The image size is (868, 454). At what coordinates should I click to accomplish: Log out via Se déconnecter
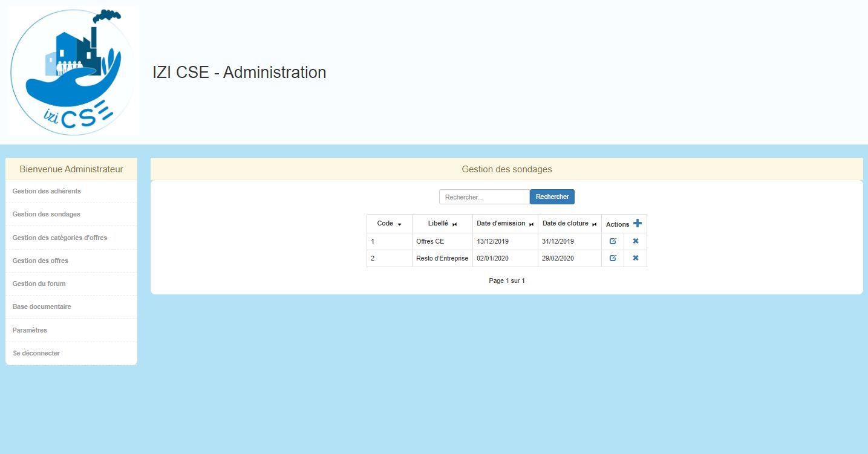(36, 353)
